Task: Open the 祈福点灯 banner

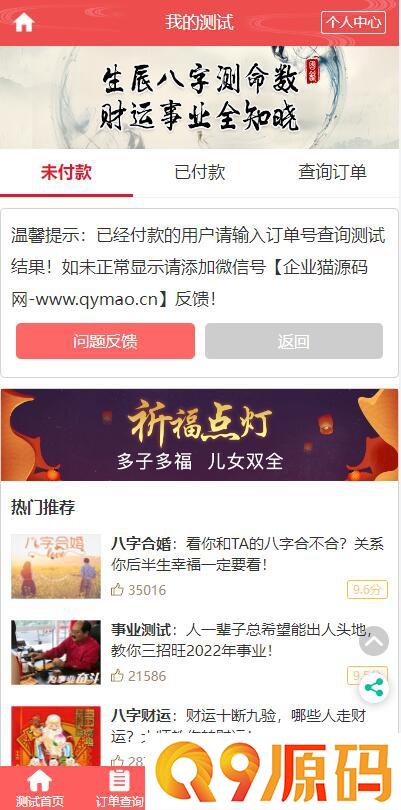Action: coord(199,434)
